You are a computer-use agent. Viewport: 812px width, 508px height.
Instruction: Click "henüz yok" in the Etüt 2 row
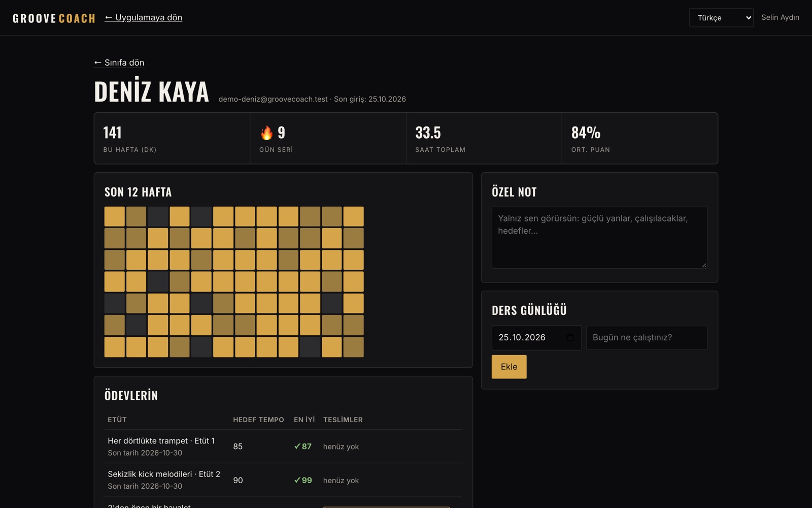click(x=341, y=481)
